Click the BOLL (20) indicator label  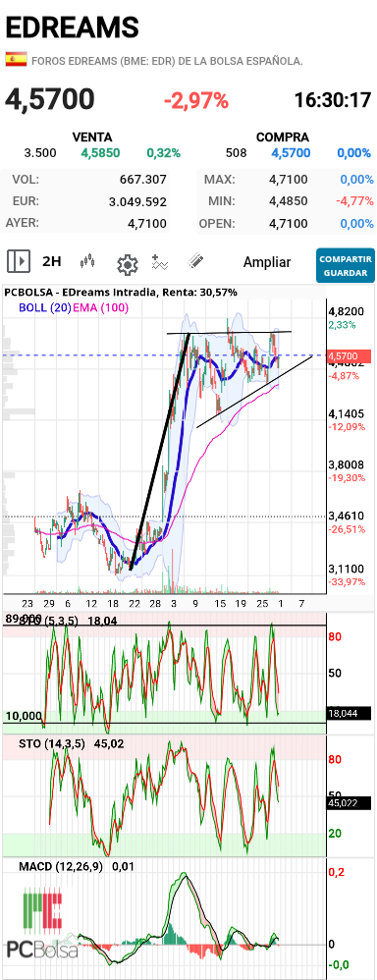[44, 307]
